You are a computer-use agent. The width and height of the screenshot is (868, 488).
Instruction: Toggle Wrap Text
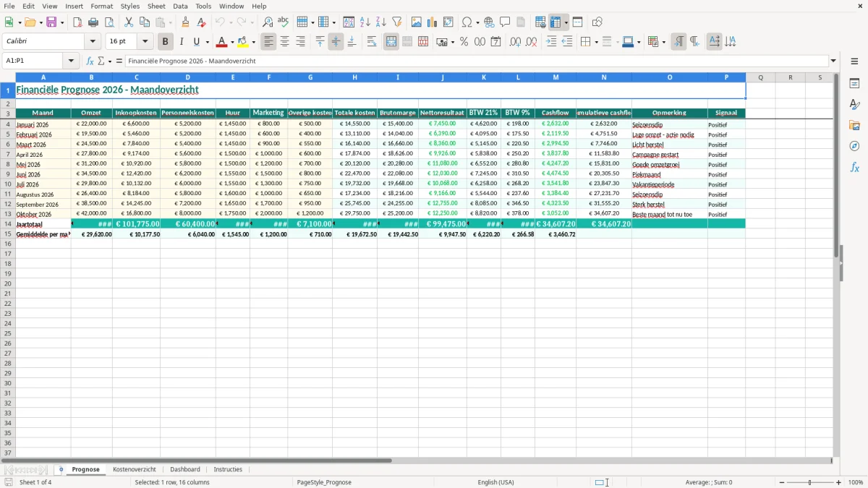(372, 42)
